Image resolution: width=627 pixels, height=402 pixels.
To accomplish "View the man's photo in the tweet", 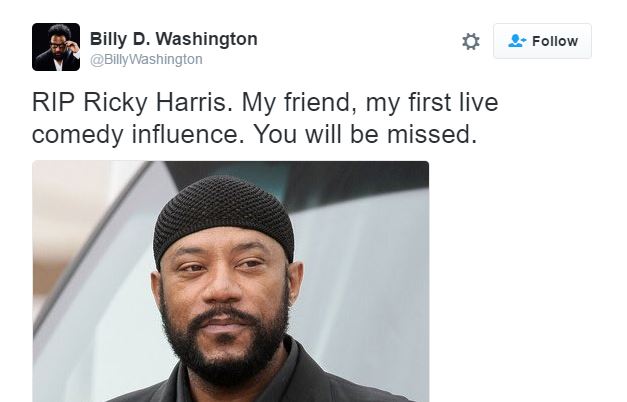I will pyautogui.click(x=230, y=281).
